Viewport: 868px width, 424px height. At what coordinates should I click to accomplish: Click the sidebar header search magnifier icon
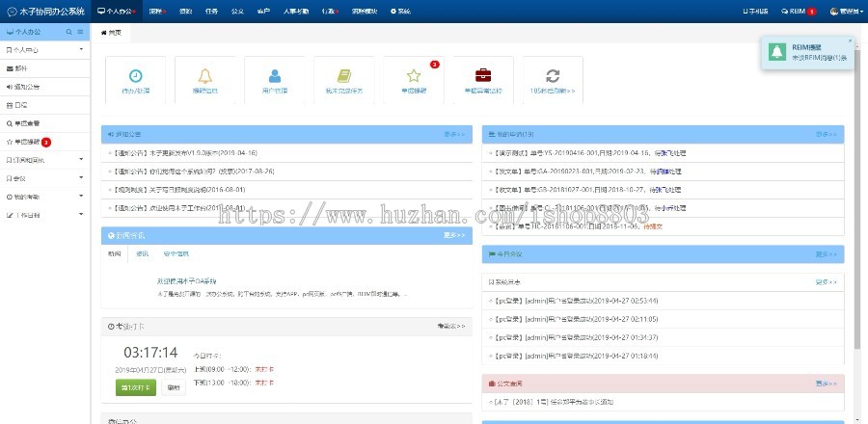tap(69, 32)
